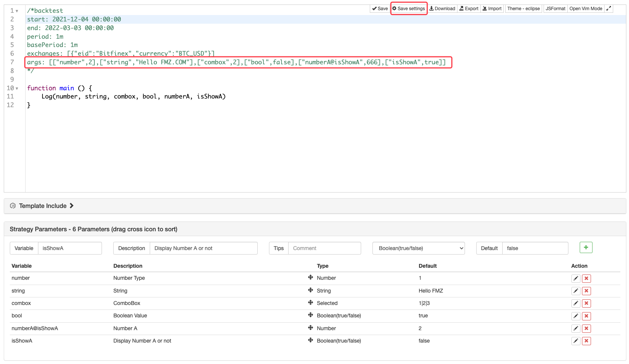The height and width of the screenshot is (364, 629).
Task: Click the Tips Comment input field
Action: pos(324,248)
